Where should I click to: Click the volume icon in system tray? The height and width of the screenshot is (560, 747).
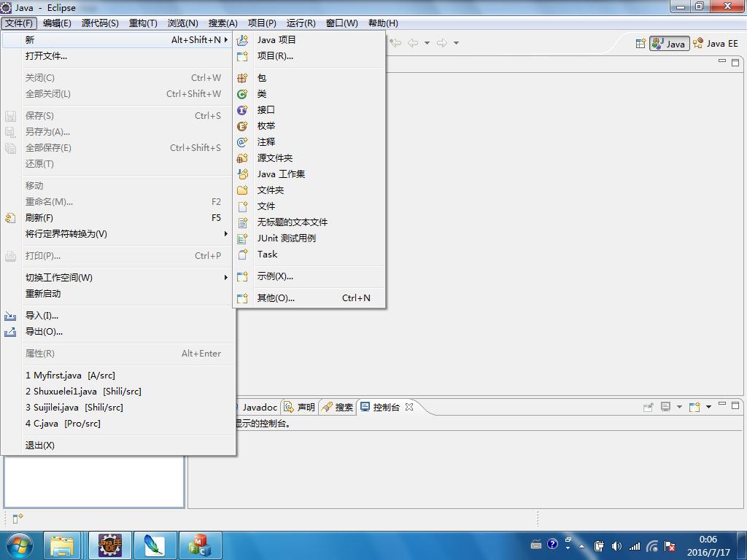click(616, 546)
